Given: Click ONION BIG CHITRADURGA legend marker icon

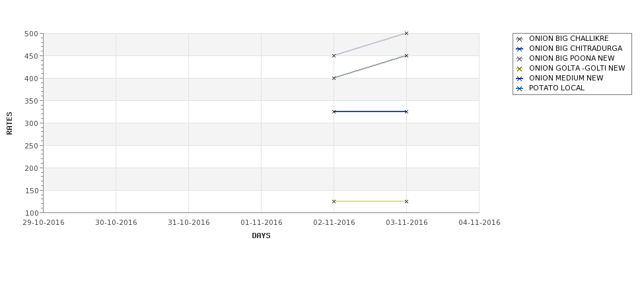Looking at the screenshot, I should click(520, 49).
